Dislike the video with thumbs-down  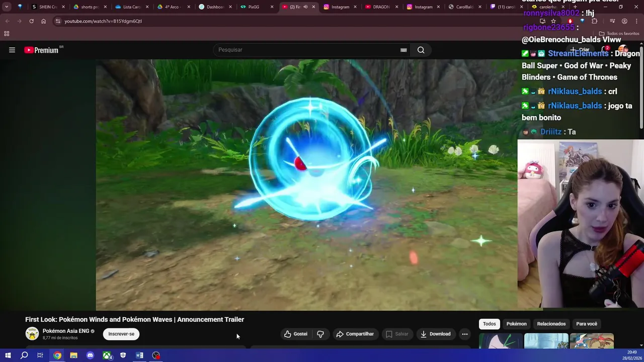click(x=320, y=334)
